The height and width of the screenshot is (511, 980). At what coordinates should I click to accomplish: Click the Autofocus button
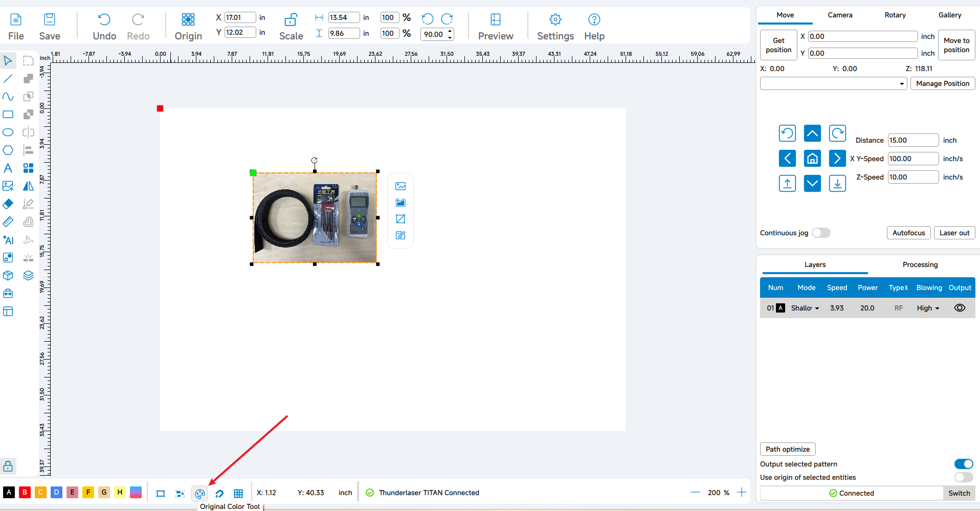coord(909,233)
